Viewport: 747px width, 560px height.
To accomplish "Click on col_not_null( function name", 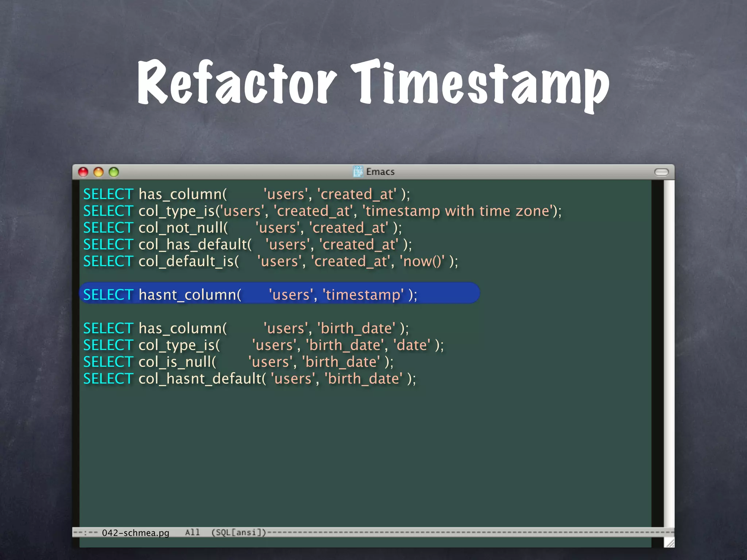I will pyautogui.click(x=183, y=228).
